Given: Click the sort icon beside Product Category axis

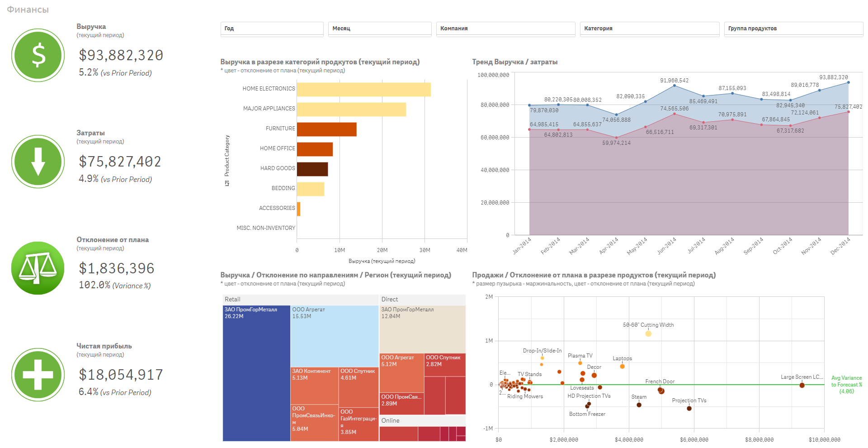Looking at the screenshot, I should pos(227,183).
